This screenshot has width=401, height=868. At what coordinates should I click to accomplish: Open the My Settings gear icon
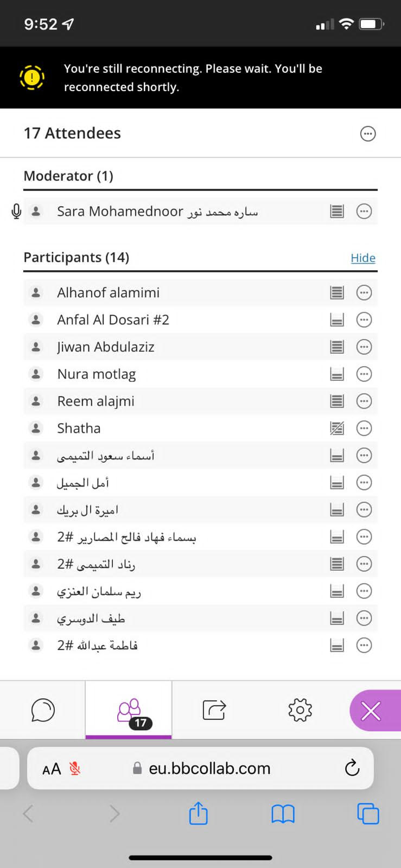[300, 710]
